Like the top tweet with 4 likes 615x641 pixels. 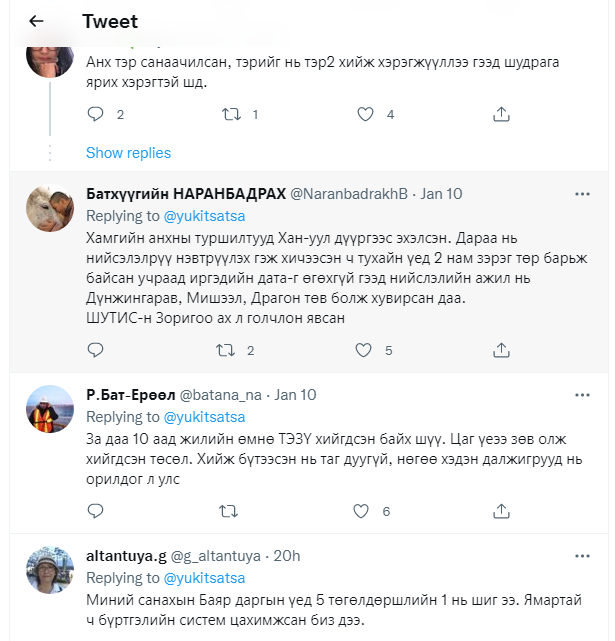366,114
